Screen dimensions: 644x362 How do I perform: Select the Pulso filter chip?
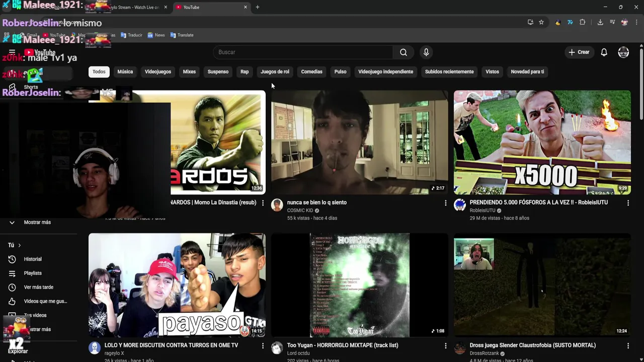[x=340, y=71]
